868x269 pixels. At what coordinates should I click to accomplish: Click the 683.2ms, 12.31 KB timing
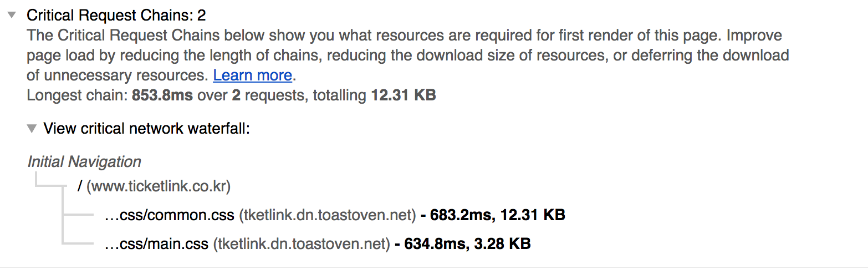(x=493, y=215)
